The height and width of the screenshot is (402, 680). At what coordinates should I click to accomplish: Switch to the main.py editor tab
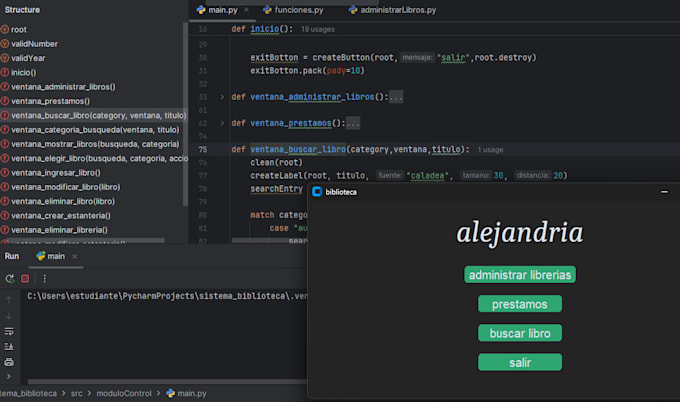tap(222, 10)
